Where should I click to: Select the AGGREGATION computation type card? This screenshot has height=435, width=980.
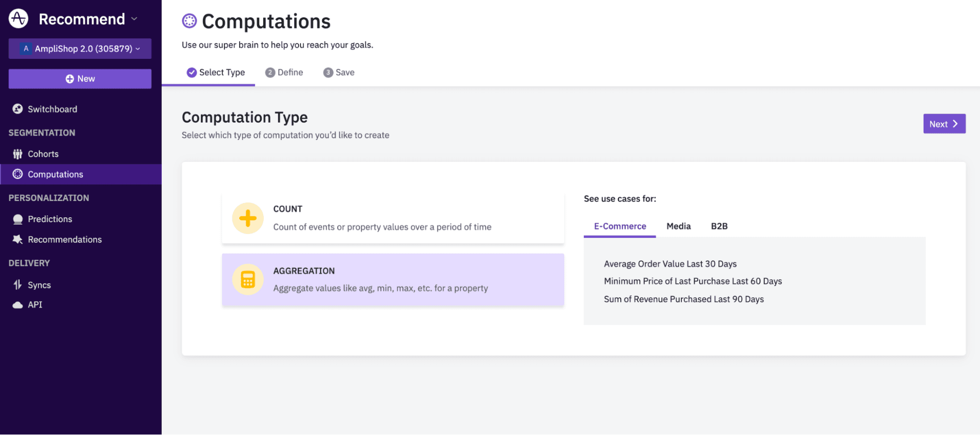(392, 280)
